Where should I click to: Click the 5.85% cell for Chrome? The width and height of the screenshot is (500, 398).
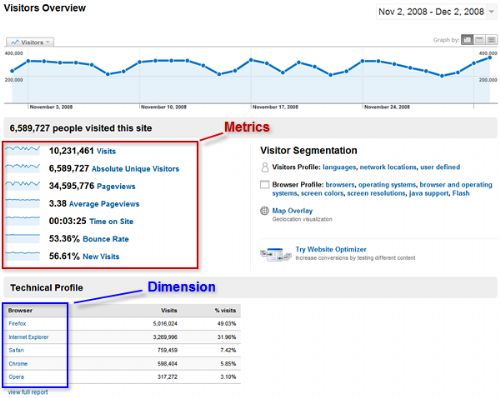click(x=228, y=364)
